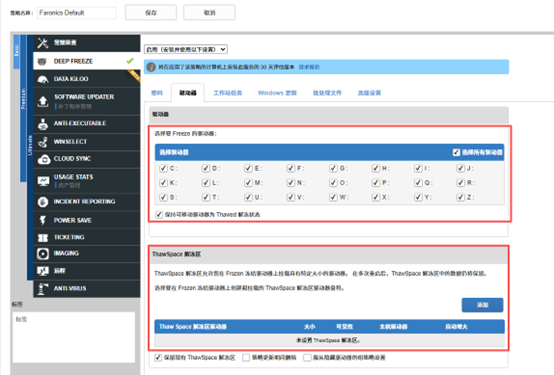Open the 高级设置 tab

pos(369,93)
